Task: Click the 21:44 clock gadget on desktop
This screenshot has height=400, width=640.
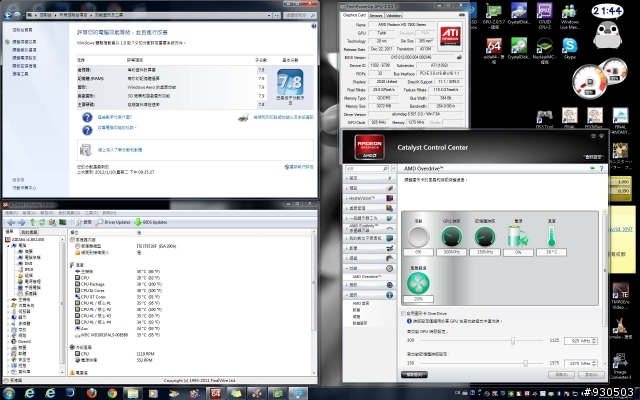Action: pyautogui.click(x=607, y=11)
